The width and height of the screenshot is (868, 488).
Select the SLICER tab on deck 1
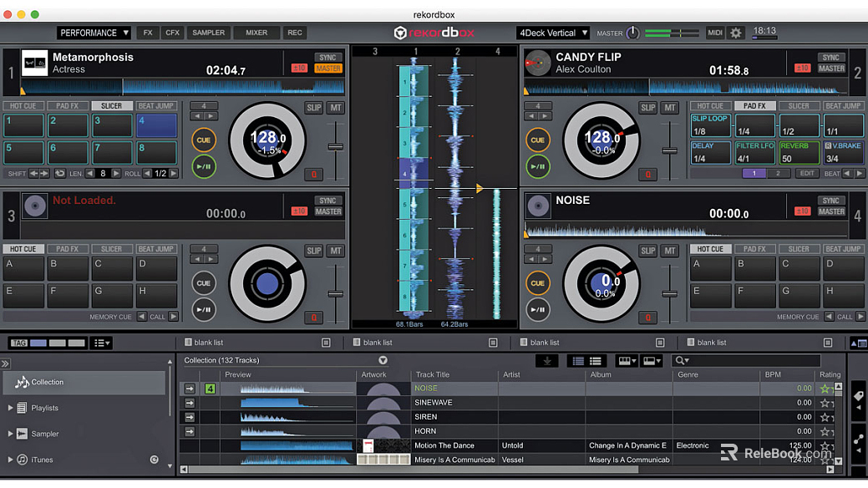(111, 106)
